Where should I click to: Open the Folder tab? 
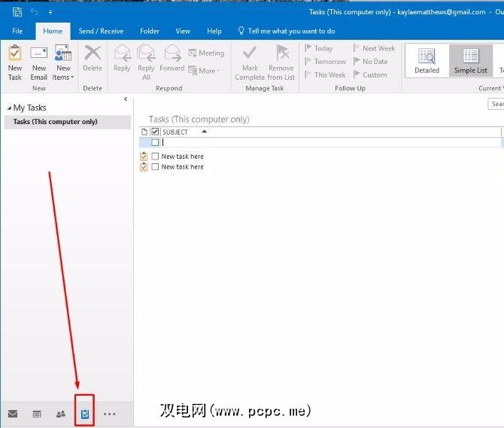coord(150,31)
